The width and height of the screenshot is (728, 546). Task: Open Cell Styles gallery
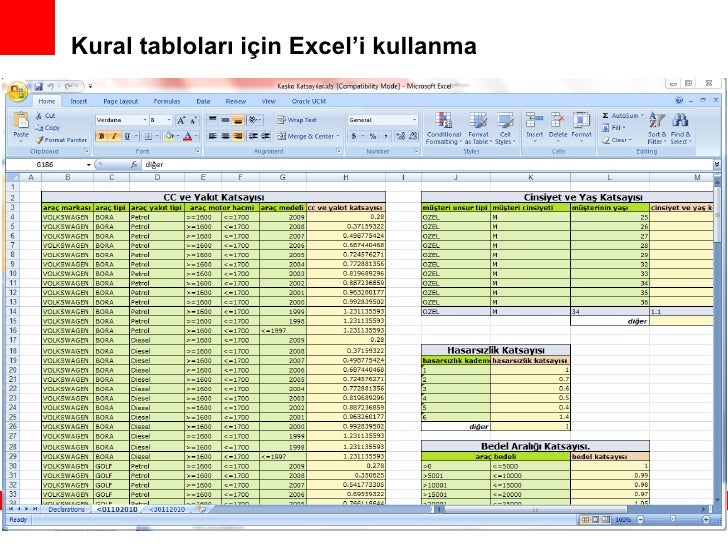[x=505, y=129]
